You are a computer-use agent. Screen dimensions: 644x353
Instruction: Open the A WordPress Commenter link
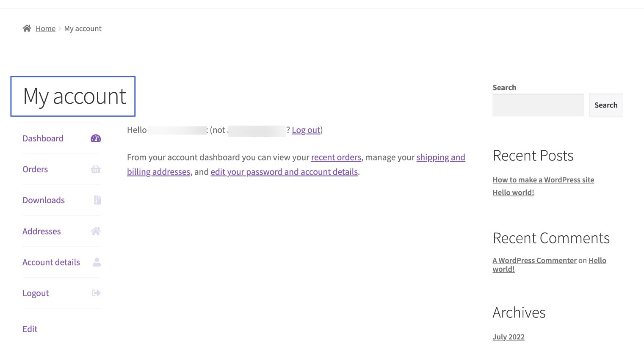(534, 260)
